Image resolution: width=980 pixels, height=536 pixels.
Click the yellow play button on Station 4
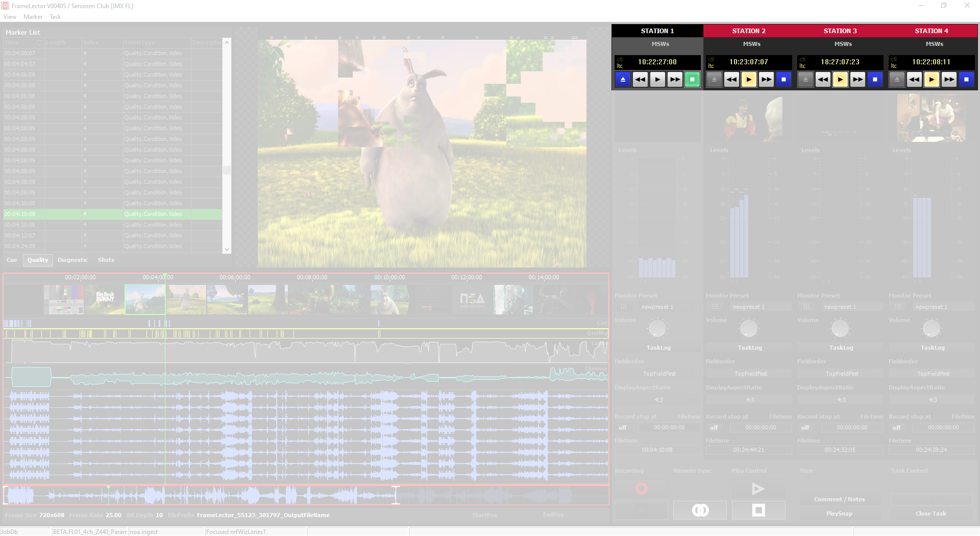(932, 80)
